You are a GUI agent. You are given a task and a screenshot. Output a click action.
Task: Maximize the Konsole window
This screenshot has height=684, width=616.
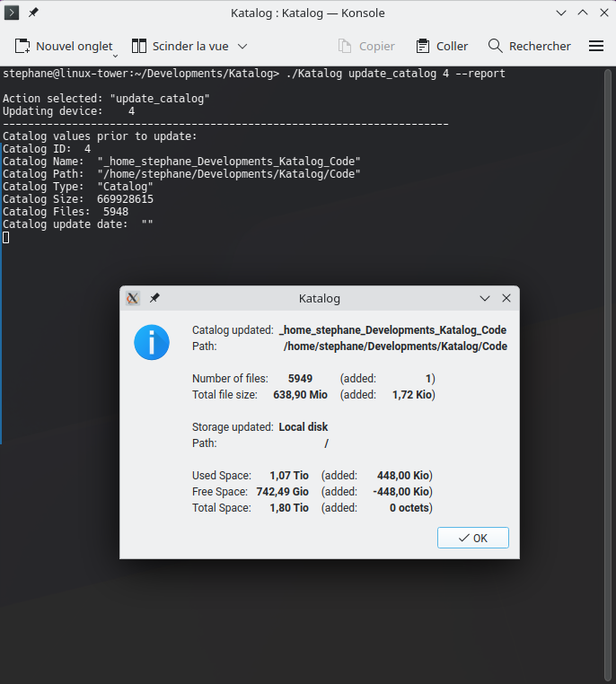point(583,13)
